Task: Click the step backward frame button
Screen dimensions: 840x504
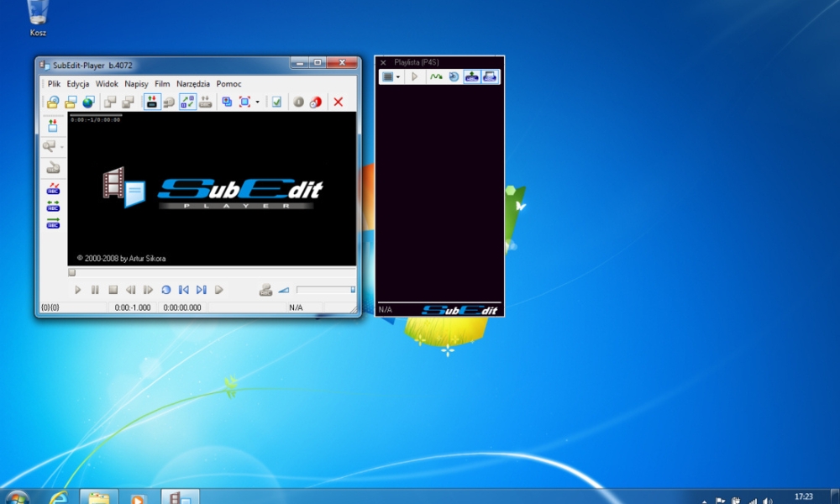Action: 130,290
